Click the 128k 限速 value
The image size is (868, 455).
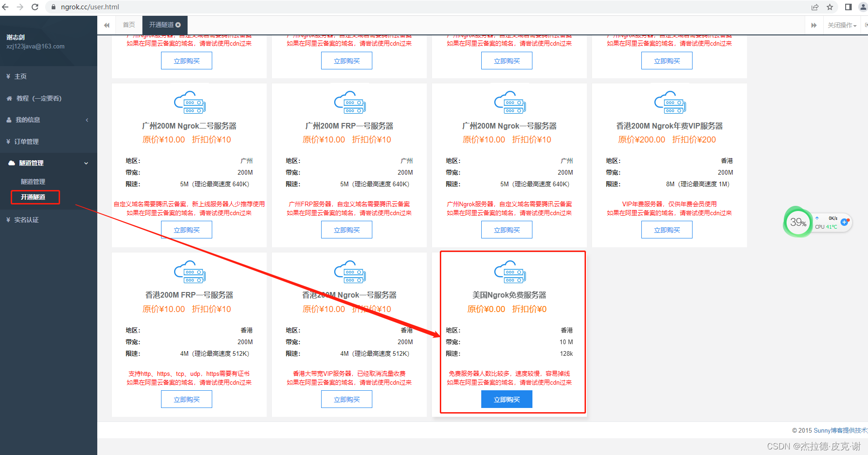pyautogui.click(x=566, y=353)
